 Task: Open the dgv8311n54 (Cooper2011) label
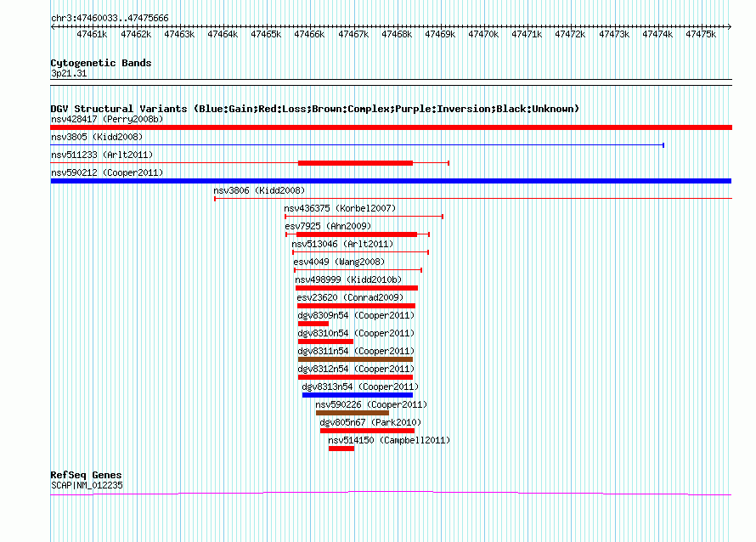click(x=356, y=351)
